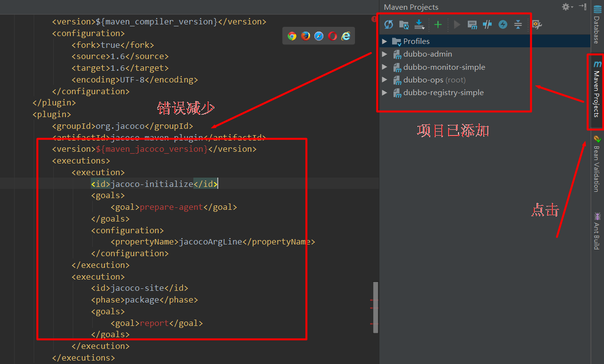Select dubbo-ops (root) in Maven tree
This screenshot has width=604, height=364.
(x=485, y=80)
